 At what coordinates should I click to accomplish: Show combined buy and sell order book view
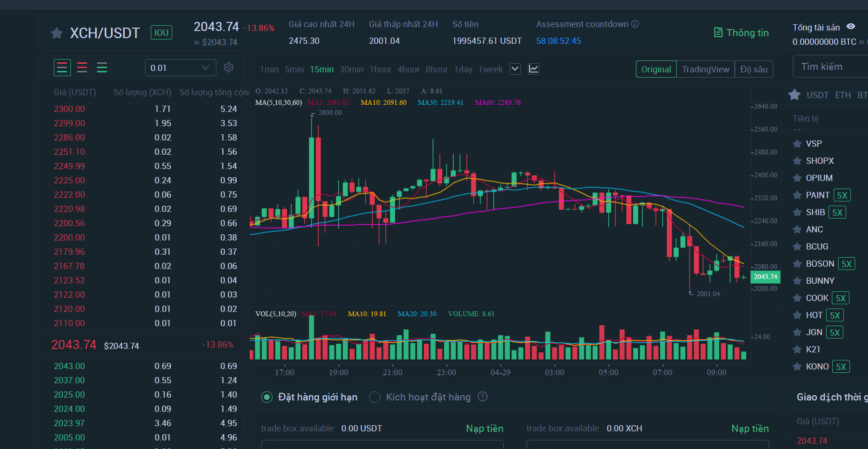[x=62, y=68]
